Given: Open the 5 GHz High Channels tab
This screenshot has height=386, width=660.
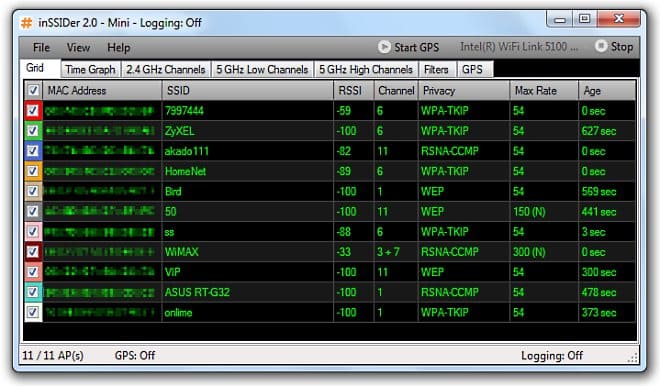Looking at the screenshot, I should point(366,69).
